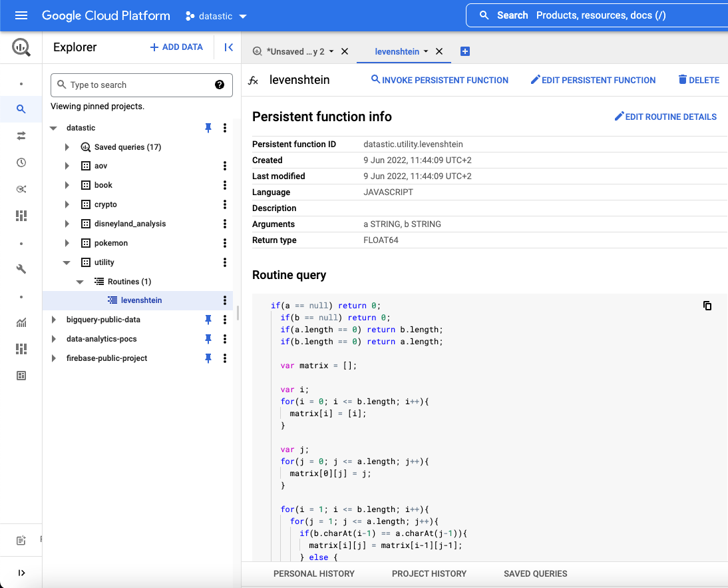Open data transfers icon in sidebar

click(21, 136)
